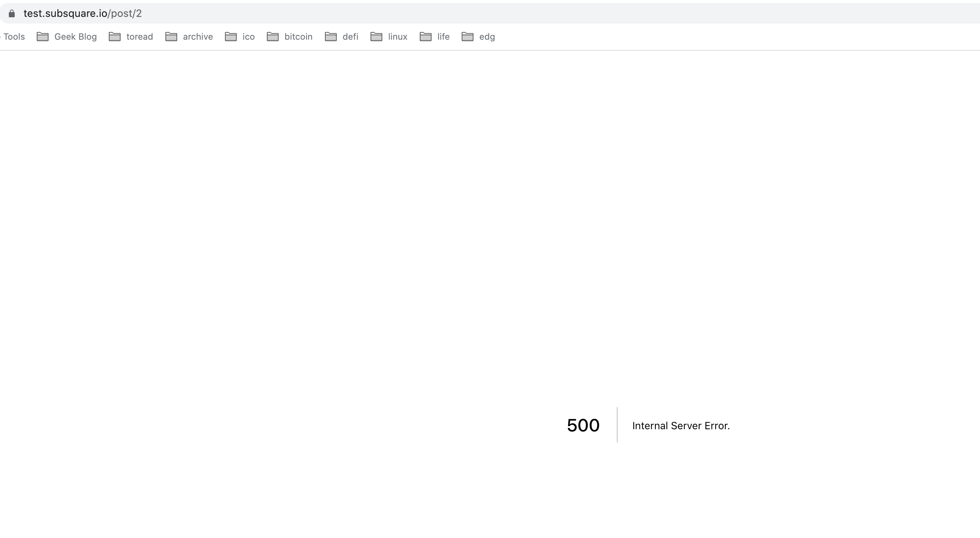Screen dimensions: 980x538
Task: Click the folder icon beside archive
Action: point(171,36)
